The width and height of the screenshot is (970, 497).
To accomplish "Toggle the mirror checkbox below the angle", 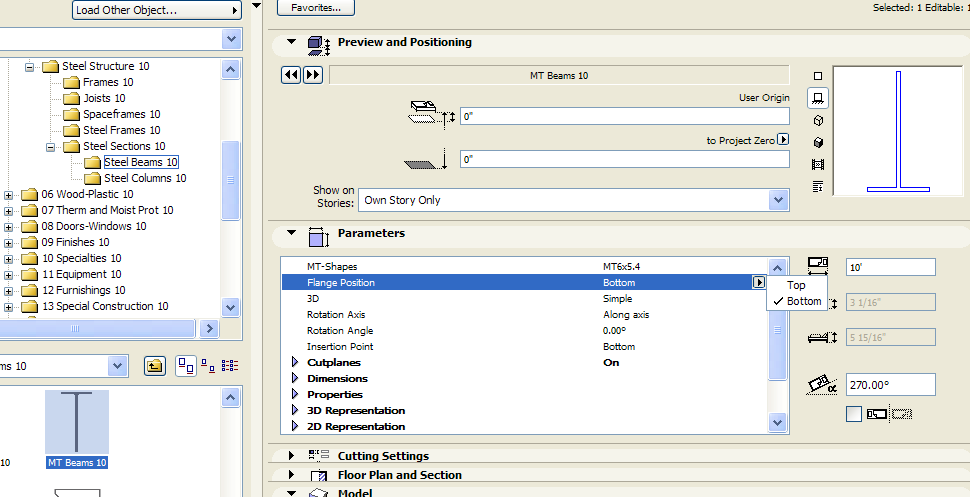I will tap(854, 414).
